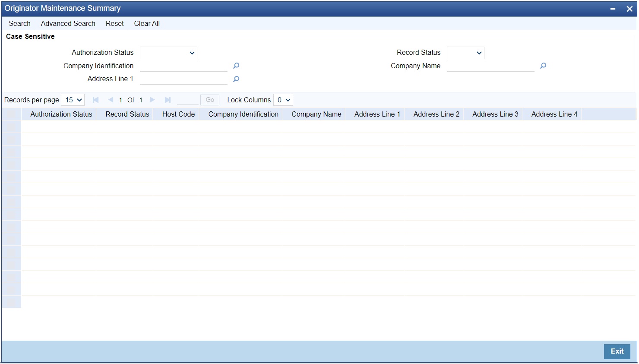Image resolution: width=639 pixels, height=364 pixels.
Task: Expand the Record Status dropdown
Action: (465, 53)
